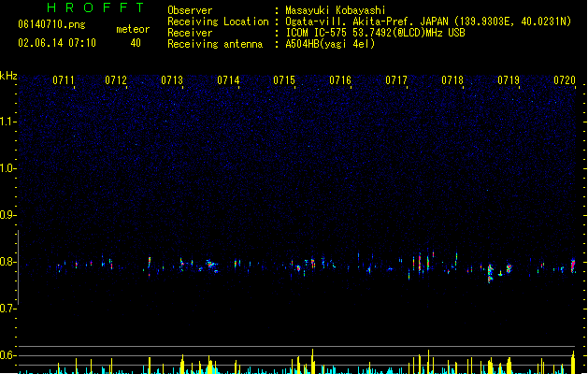Screen dimensions: 588x374
Task: Click the Receiver label
Action: (x=190, y=33)
